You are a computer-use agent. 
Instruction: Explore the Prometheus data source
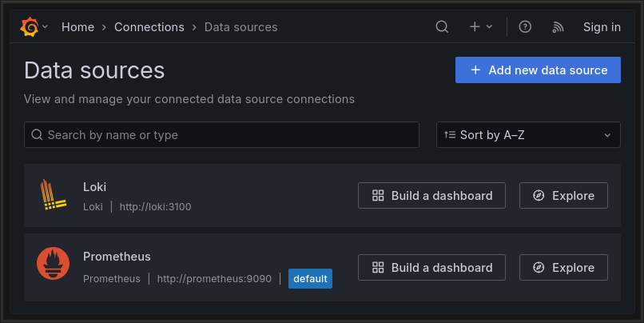[563, 267]
